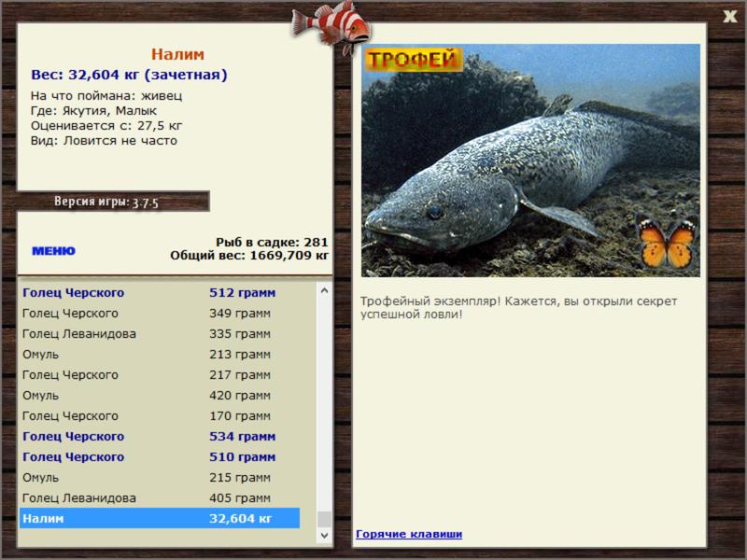Open the Горячие клавиши link
The height and width of the screenshot is (560, 747).
(408, 534)
